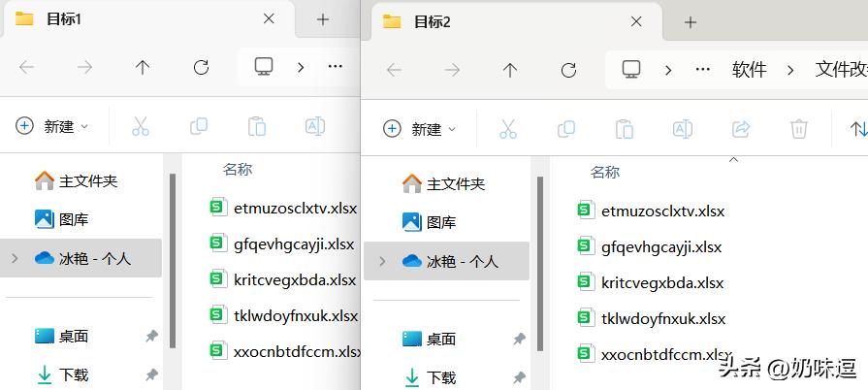Select 冰艳 - 个人 in 目标2 sidebar

[446, 261]
